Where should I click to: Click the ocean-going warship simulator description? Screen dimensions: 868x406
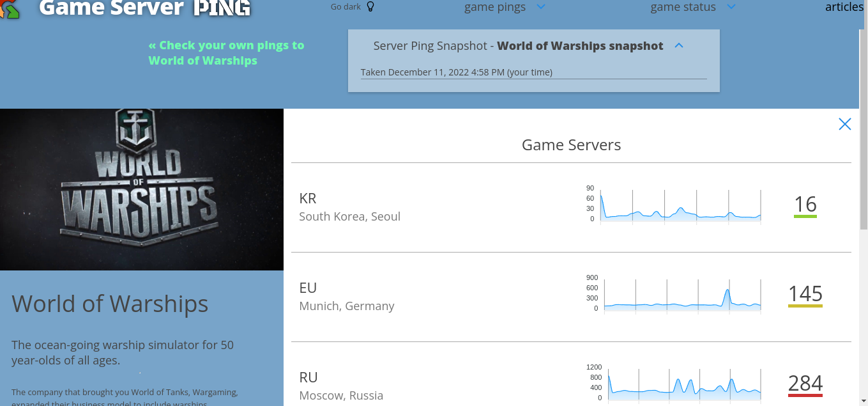pos(123,352)
